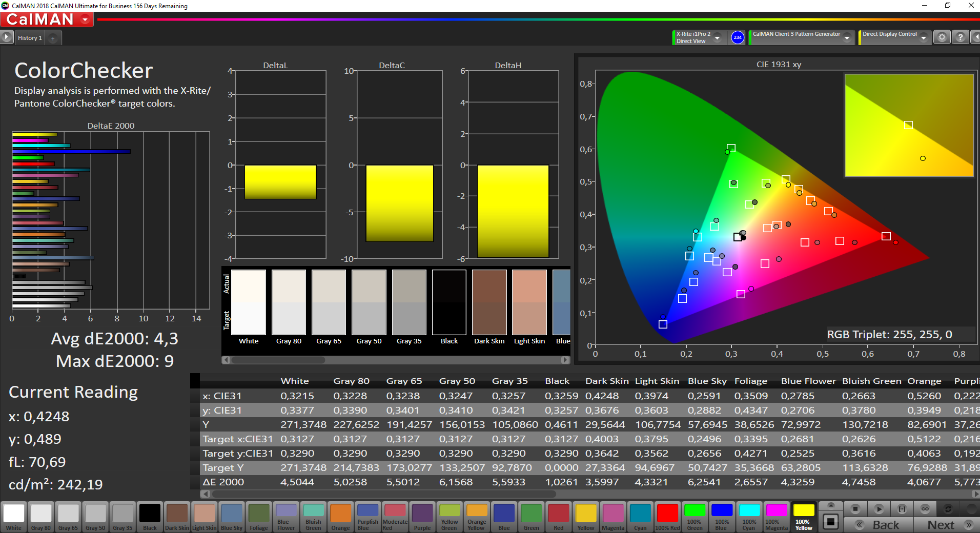
Task: Select the Light Skin patch swatch
Action: (x=204, y=517)
